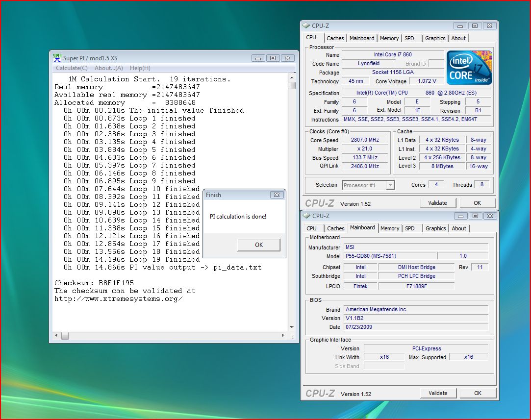Minimize the top CPU-Z window
The width and height of the screenshot is (531, 420).
click(x=460, y=25)
